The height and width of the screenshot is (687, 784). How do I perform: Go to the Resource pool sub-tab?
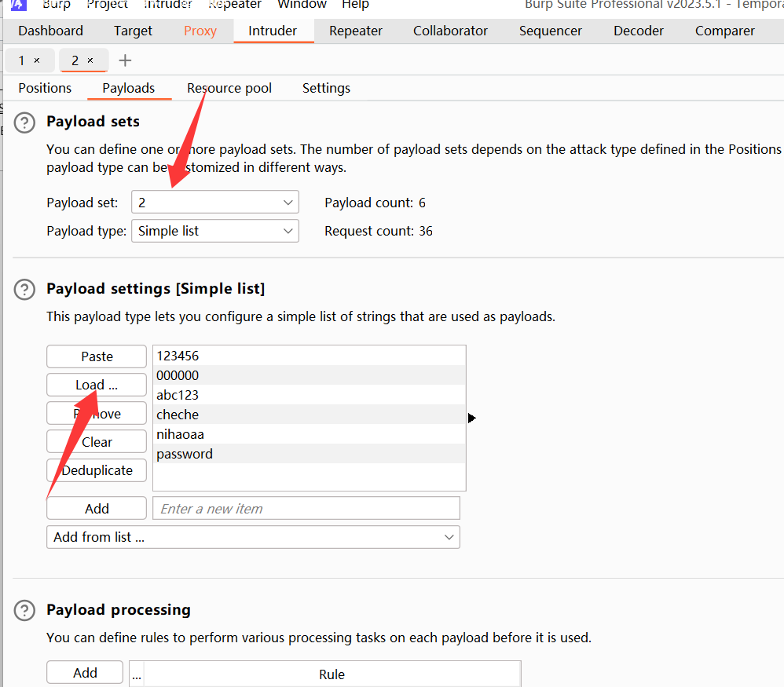[x=229, y=88]
